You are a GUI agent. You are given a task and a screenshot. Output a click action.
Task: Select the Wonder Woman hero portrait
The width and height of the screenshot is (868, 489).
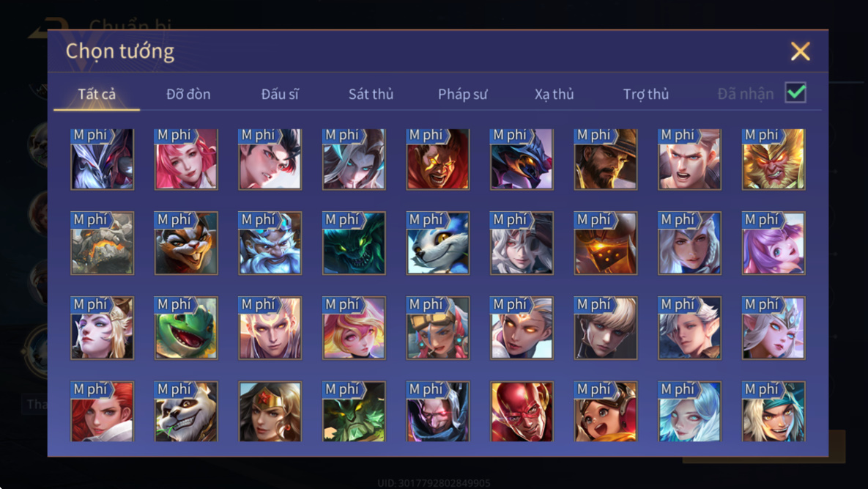(x=270, y=411)
